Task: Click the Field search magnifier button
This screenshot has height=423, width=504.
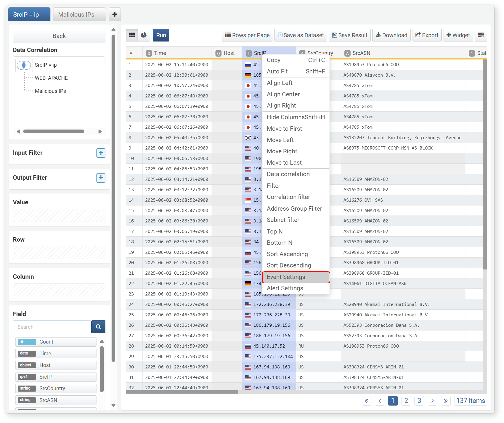Action: pos(98,327)
